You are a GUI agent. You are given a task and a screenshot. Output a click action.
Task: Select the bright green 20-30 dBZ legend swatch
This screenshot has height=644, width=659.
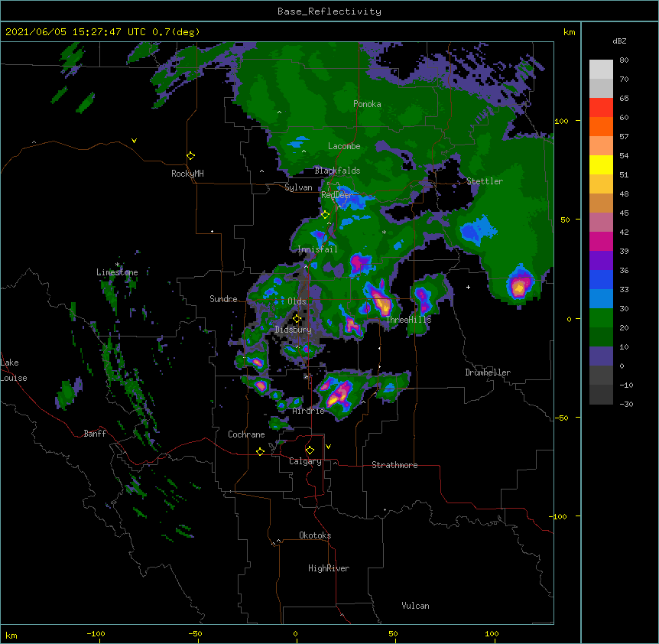[601, 318]
